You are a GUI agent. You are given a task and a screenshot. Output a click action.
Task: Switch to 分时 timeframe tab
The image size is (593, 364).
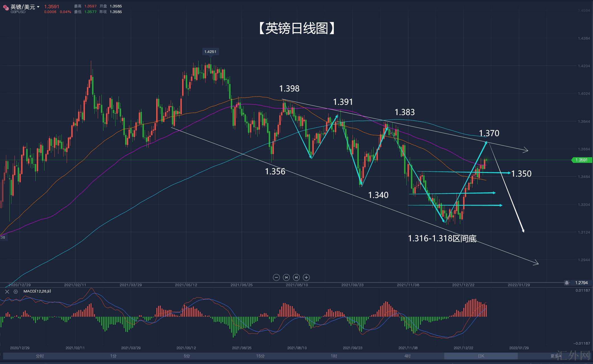click(x=40, y=356)
